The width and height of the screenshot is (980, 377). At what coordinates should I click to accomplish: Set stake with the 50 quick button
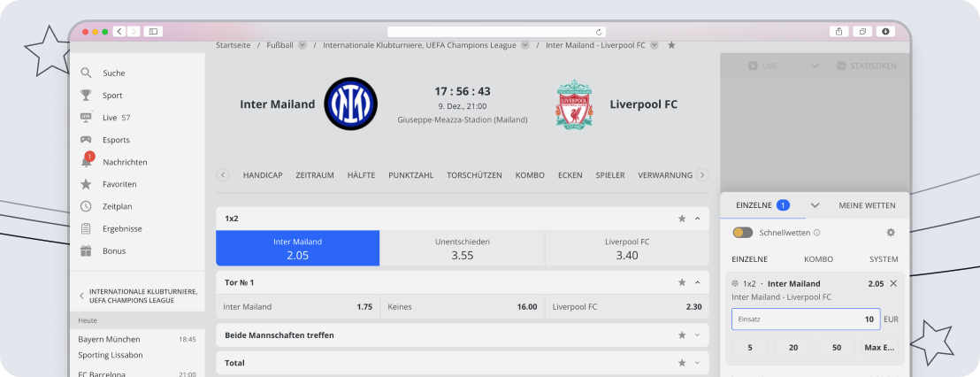click(836, 348)
